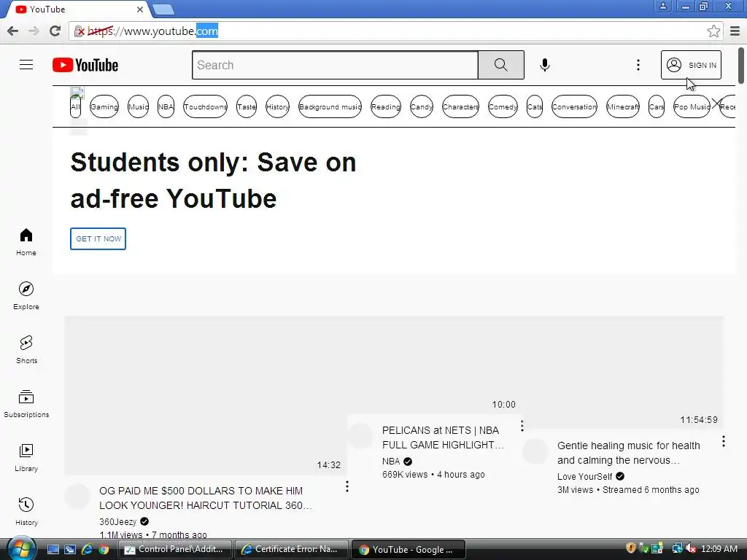Click the 10:00 video thumbnail
Image resolution: width=747 pixels, height=560 pixels.
435,365
